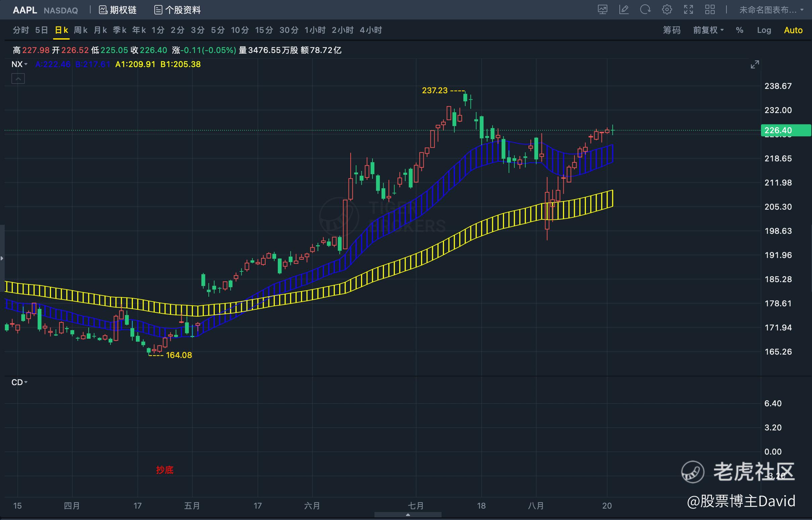
Task: Open the chart monitor display icon
Action: (602, 9)
